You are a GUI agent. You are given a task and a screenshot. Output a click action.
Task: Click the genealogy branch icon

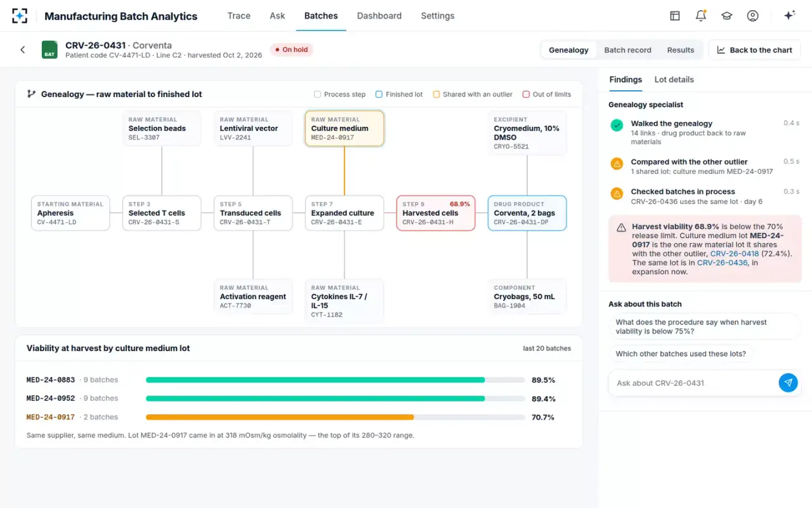click(31, 94)
